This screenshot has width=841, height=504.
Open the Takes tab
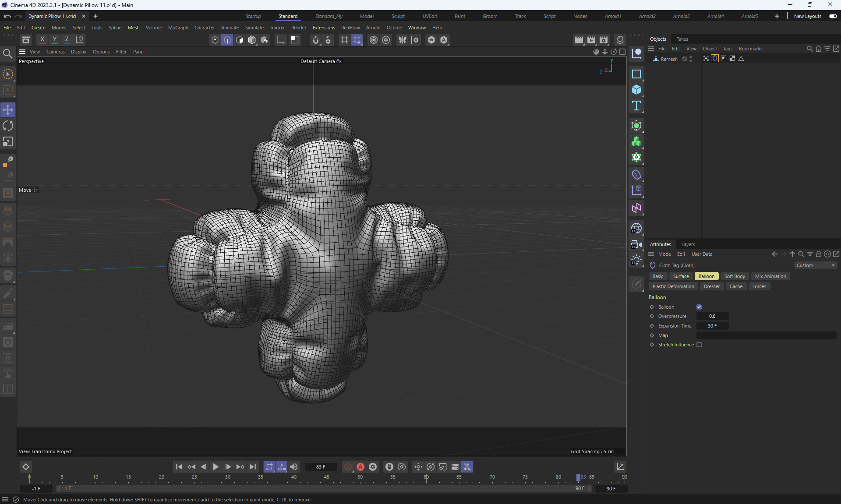[682, 39]
